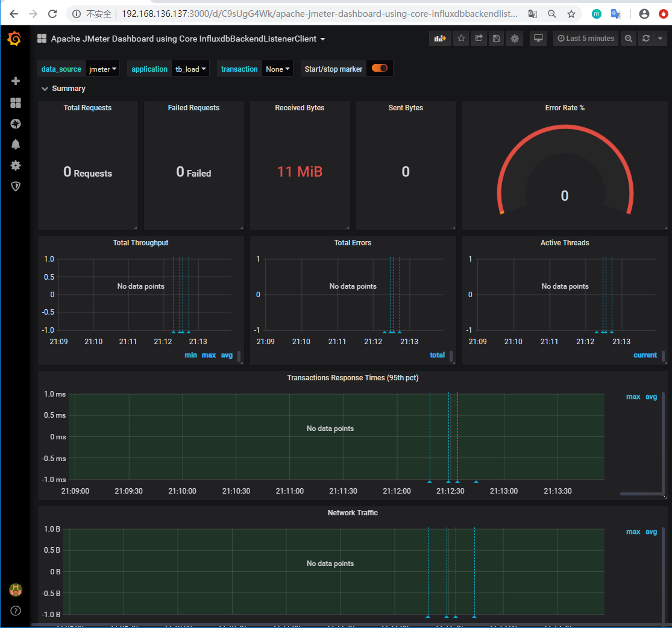The width and height of the screenshot is (672, 628).
Task: Toggle the Start/stop marker switch
Action: [x=379, y=68]
